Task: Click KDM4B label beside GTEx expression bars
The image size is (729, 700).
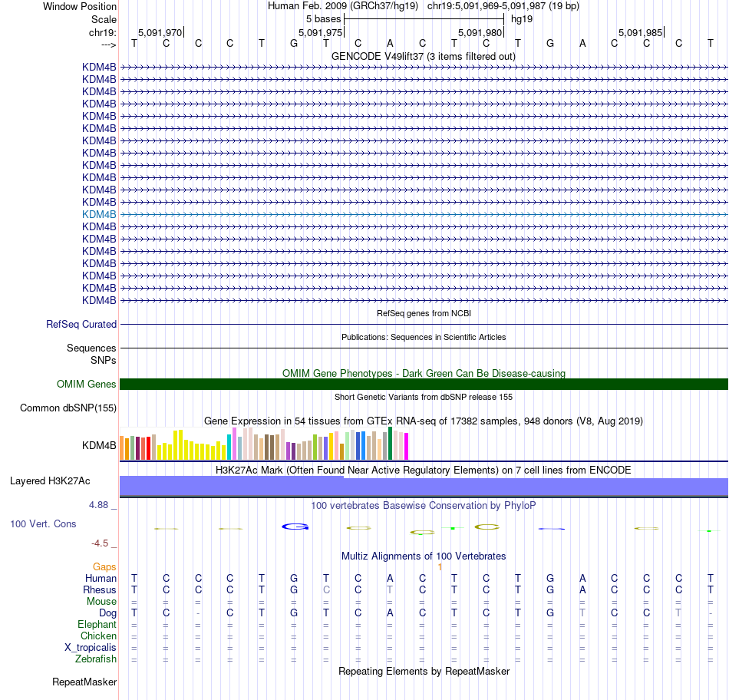Action: (x=99, y=446)
